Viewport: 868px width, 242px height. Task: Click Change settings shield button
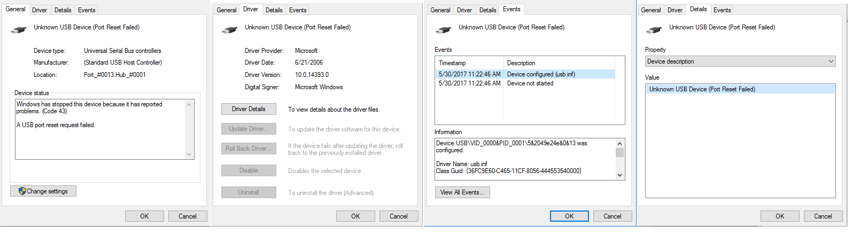pyautogui.click(x=43, y=191)
